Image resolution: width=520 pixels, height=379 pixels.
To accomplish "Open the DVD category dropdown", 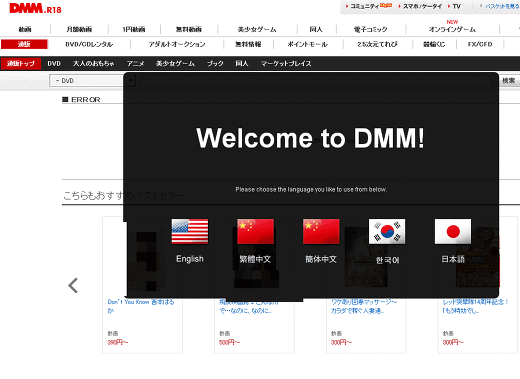I will [x=92, y=81].
